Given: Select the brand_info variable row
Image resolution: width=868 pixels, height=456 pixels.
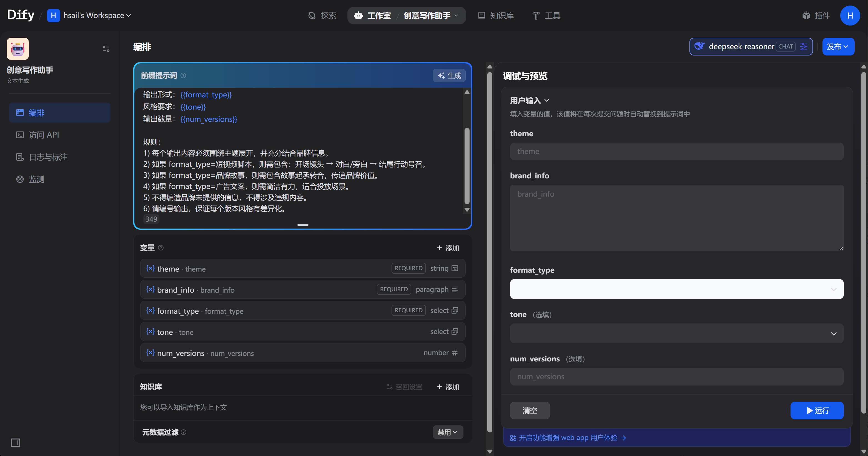Looking at the screenshot, I should (x=303, y=289).
